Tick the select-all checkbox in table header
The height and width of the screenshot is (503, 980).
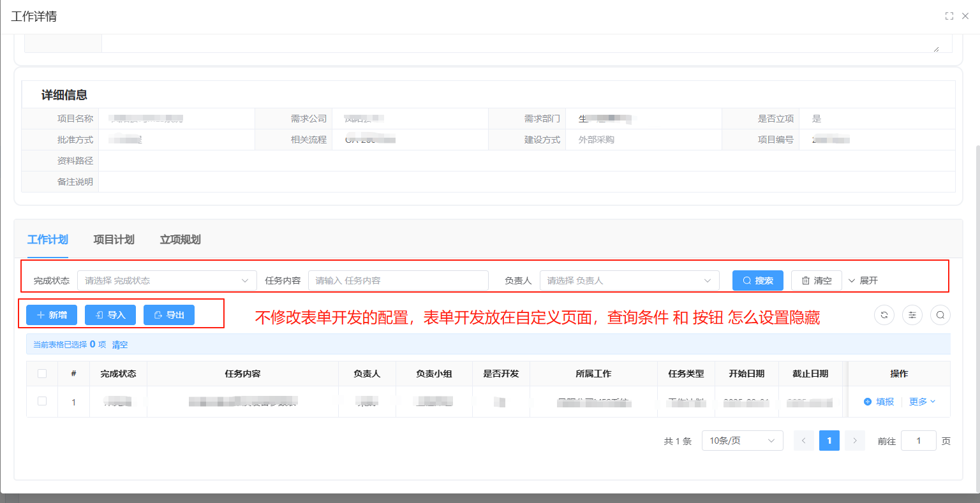coord(42,374)
